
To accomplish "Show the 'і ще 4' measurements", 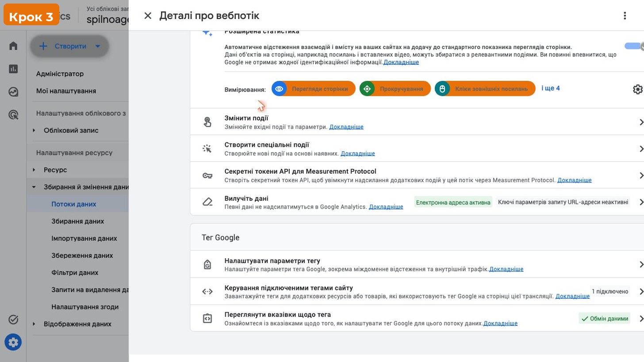I will click(551, 88).
